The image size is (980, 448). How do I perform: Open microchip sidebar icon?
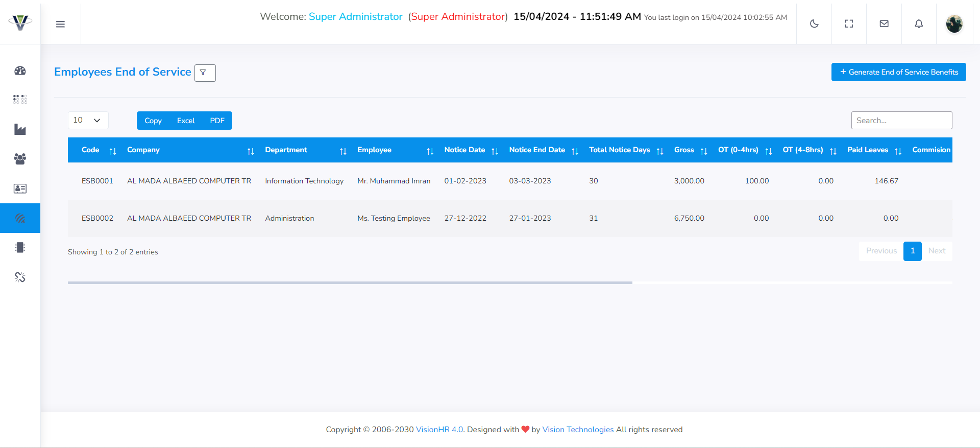(20, 248)
